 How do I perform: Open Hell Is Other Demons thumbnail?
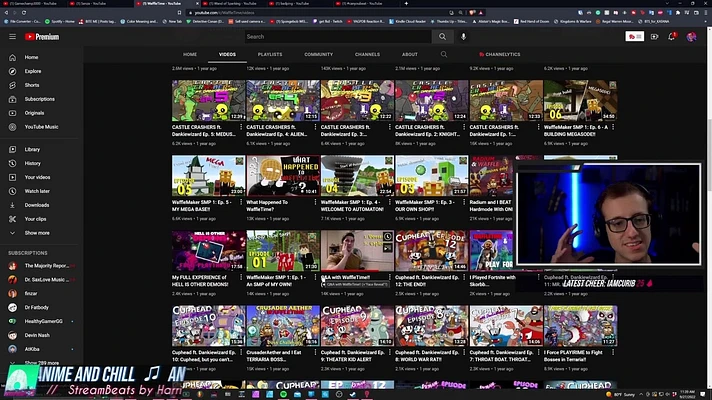point(208,251)
